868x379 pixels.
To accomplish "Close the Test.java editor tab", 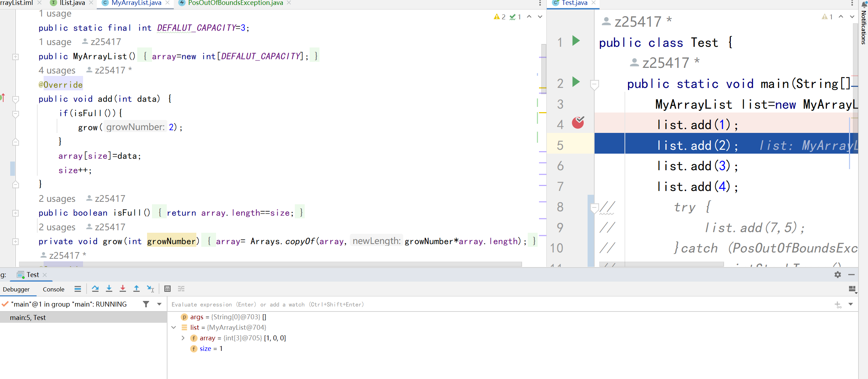I will (x=594, y=3).
